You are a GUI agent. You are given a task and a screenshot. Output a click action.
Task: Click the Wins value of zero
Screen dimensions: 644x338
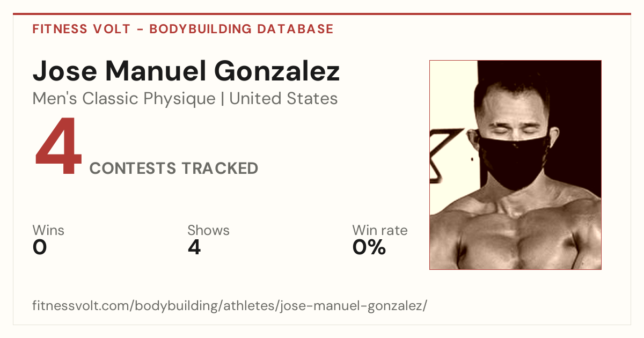pos(40,247)
